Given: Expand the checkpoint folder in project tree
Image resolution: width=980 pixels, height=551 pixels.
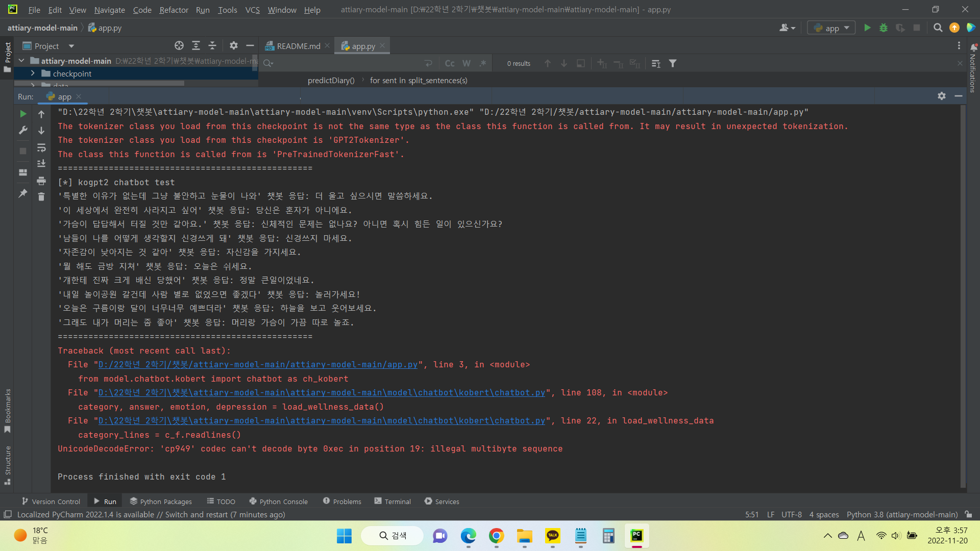Looking at the screenshot, I should click(33, 73).
